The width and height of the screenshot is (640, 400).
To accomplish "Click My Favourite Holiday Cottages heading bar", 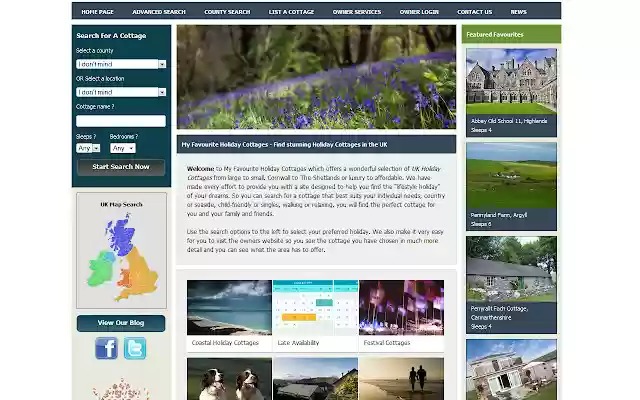I will click(316, 144).
